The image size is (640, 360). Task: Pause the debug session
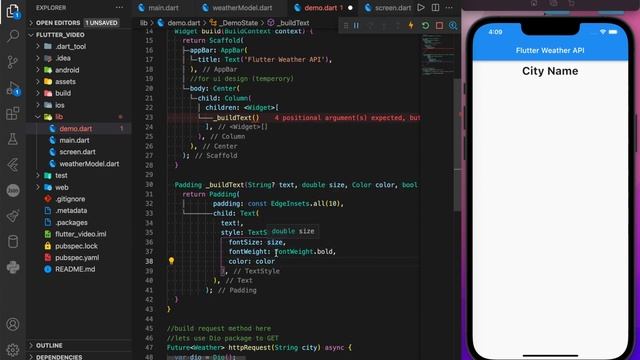coord(356,25)
